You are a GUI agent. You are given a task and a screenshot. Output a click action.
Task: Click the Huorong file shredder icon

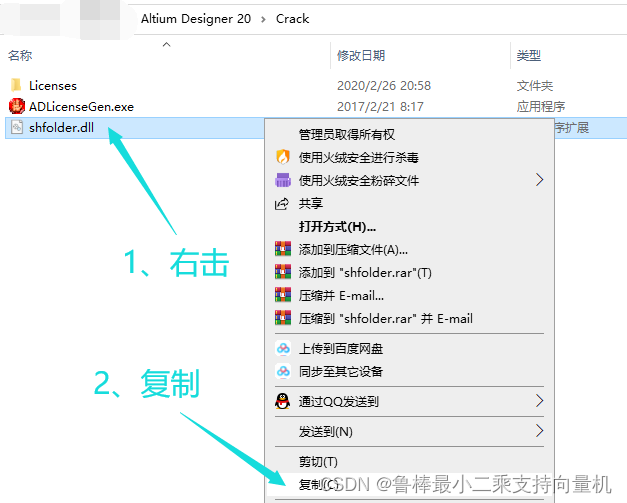coord(283,180)
